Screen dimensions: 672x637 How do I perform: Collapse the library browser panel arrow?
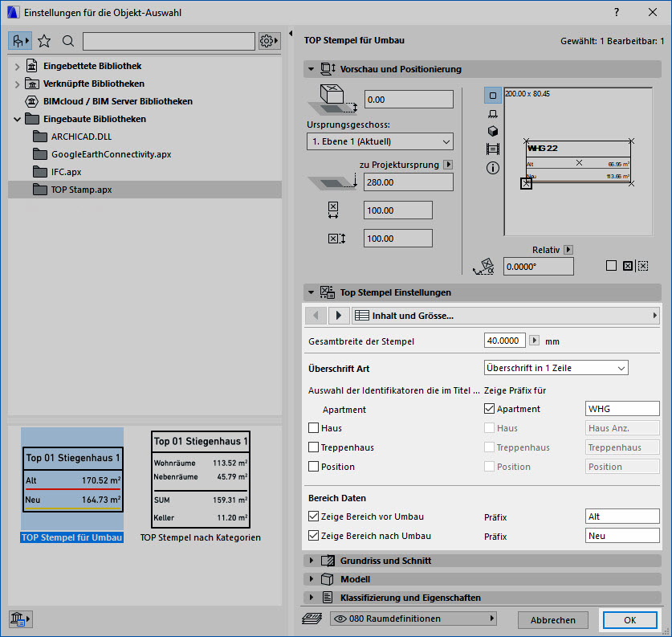291,33
